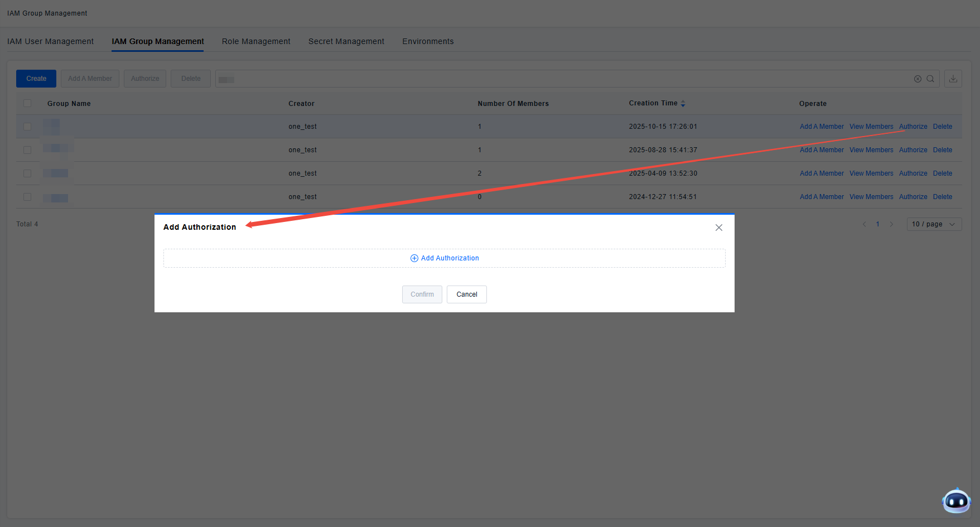Click the download export icon
980x527 pixels.
click(x=953, y=79)
